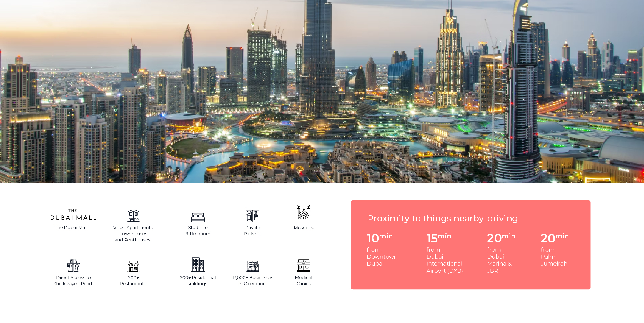Screen dimensions: 644x323
Task: Click the businesses in operation icon
Action: coord(253,266)
